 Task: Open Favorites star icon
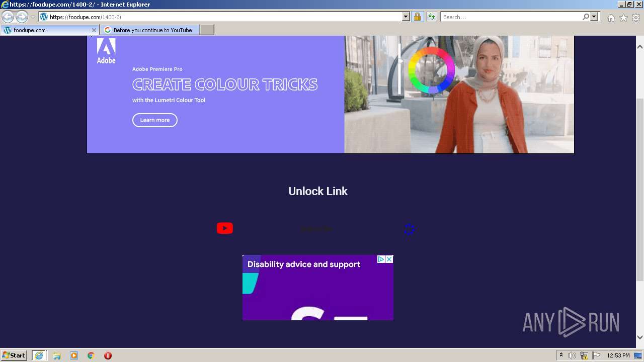pos(623,18)
